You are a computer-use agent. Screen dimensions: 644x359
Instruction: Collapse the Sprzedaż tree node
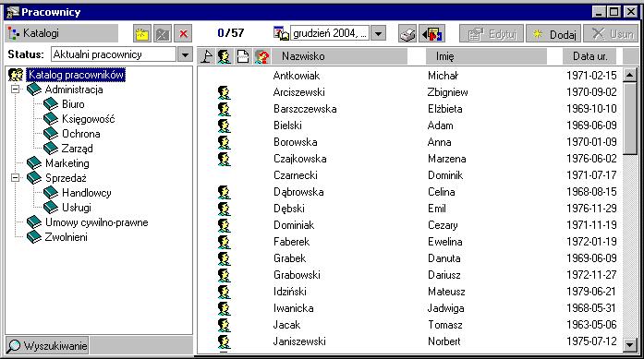(x=15, y=177)
